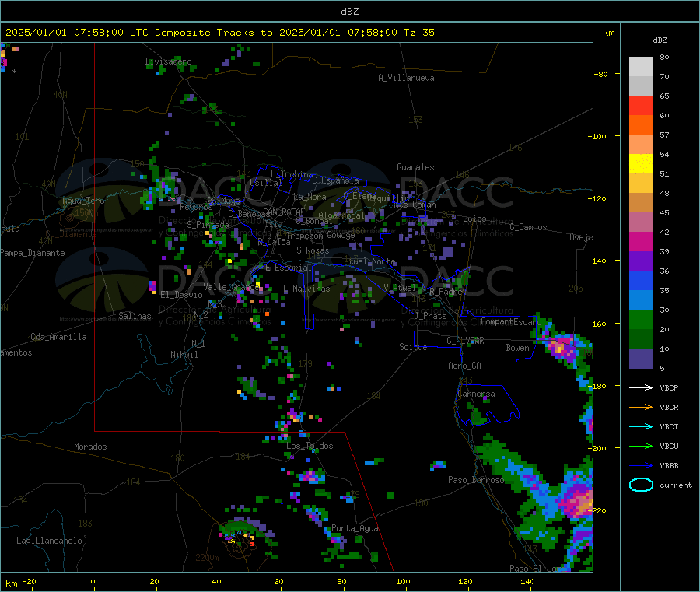Pick the bright green 30 dBZ swatch

click(x=641, y=319)
